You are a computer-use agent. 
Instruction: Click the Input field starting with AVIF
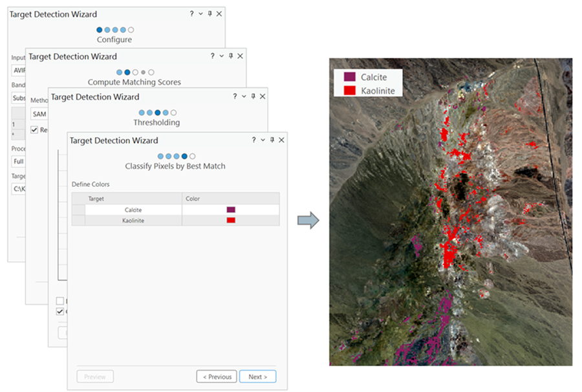19,70
